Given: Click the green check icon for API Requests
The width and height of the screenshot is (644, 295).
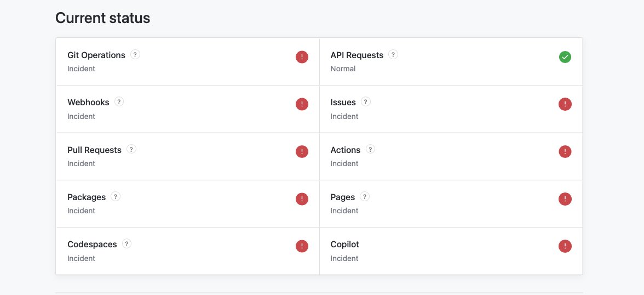Looking at the screenshot, I should pyautogui.click(x=565, y=57).
